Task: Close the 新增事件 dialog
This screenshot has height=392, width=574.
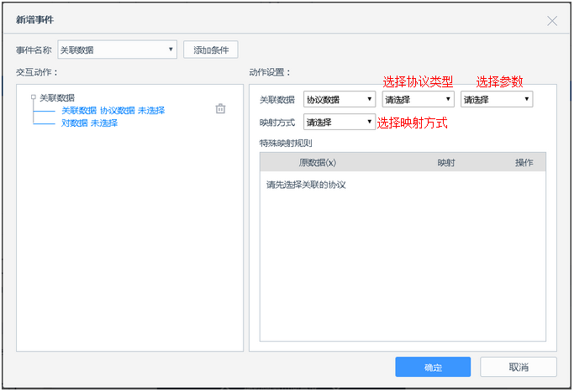Action: pyautogui.click(x=552, y=21)
